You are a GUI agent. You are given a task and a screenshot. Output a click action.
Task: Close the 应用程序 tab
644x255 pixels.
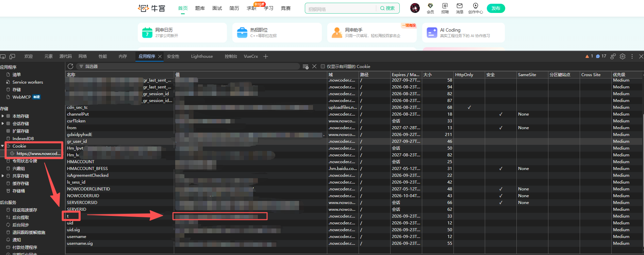coord(160,56)
